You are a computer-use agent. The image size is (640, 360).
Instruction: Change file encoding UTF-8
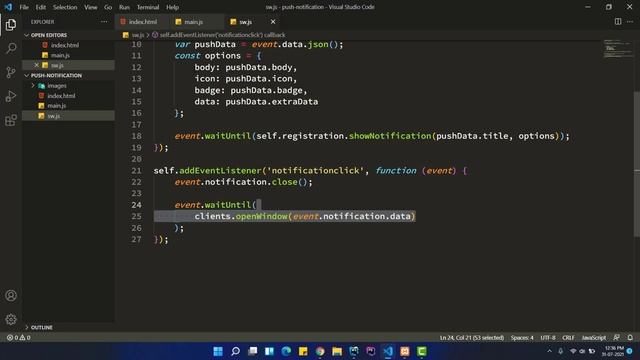[548, 338]
